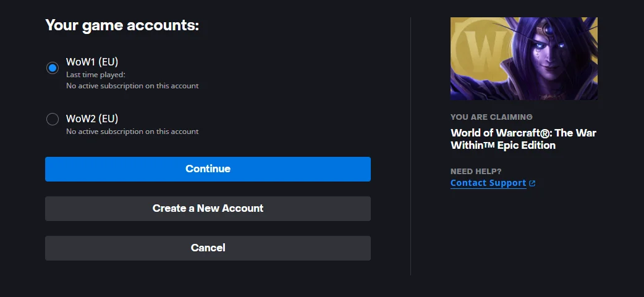Click 'Last time played:' text under WoW1
The image size is (644, 297).
(96, 75)
